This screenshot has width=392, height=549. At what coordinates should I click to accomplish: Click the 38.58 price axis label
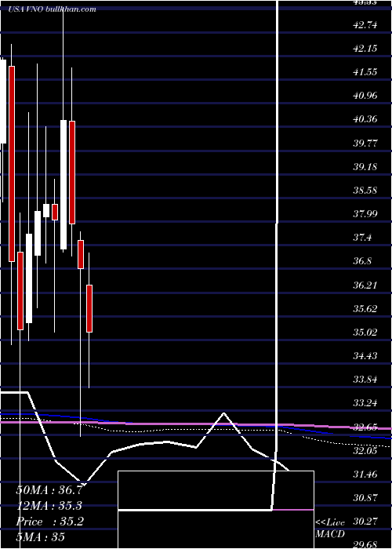(x=365, y=191)
